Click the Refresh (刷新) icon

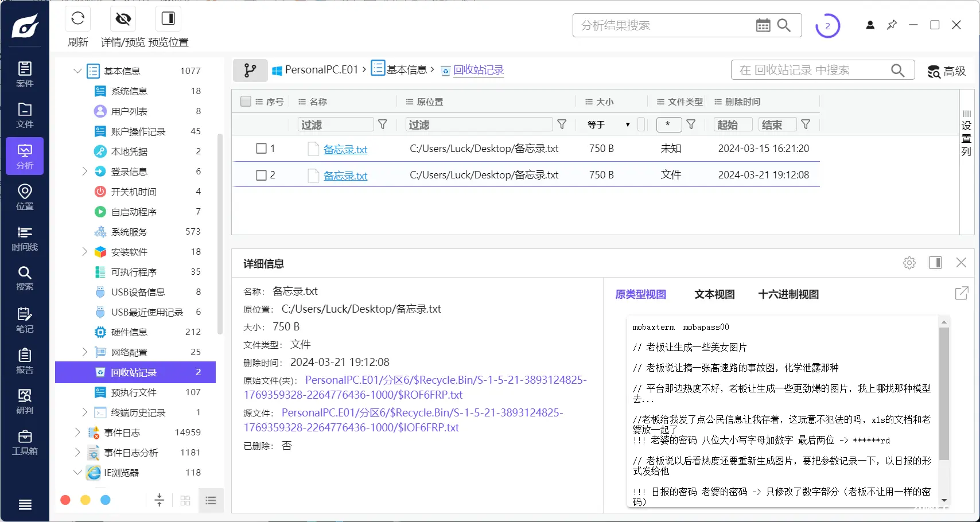(78, 18)
